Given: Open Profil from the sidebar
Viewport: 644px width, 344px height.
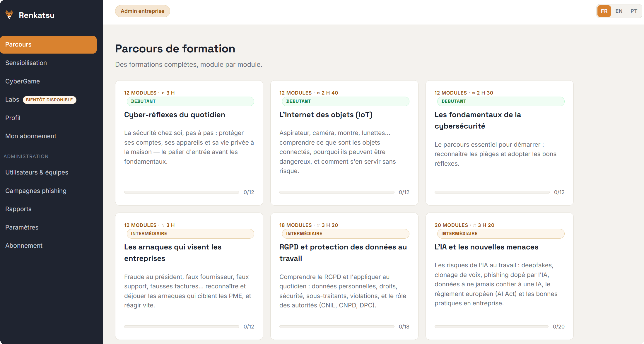Looking at the screenshot, I should coord(48,118).
